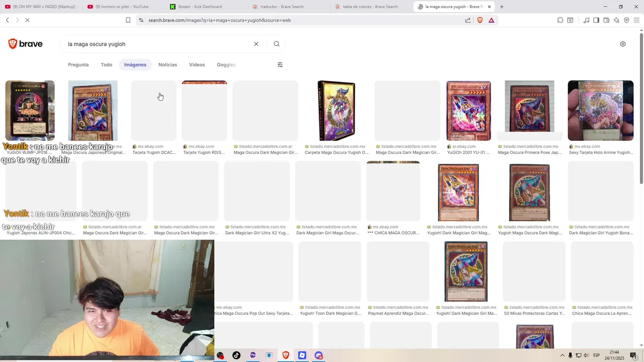Select the Todo search category
644x362 pixels.
pyautogui.click(x=106, y=64)
